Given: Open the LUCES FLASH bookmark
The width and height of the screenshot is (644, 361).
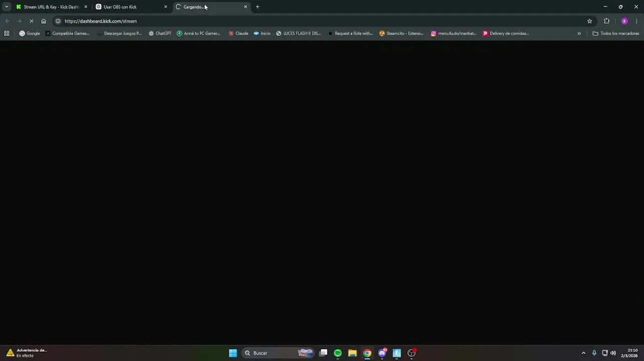Looking at the screenshot, I should [298, 34].
